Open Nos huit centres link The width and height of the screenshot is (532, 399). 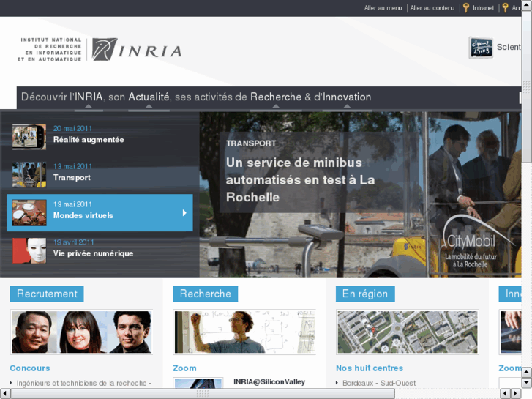point(370,368)
